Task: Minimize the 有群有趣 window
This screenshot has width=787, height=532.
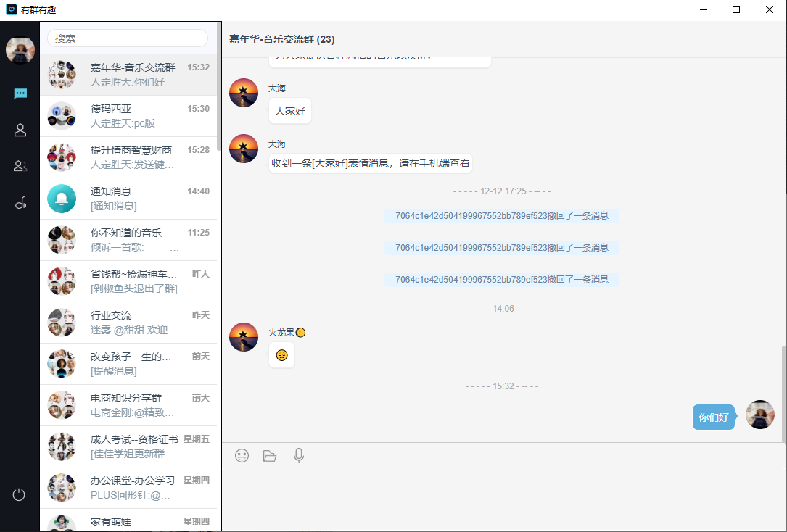Action: click(x=704, y=9)
